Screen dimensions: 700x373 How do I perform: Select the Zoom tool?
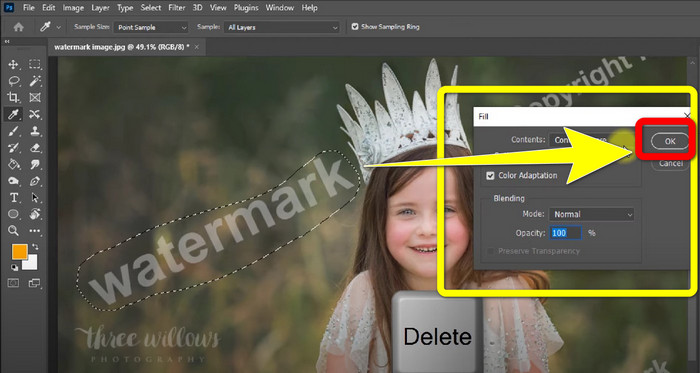tap(13, 231)
